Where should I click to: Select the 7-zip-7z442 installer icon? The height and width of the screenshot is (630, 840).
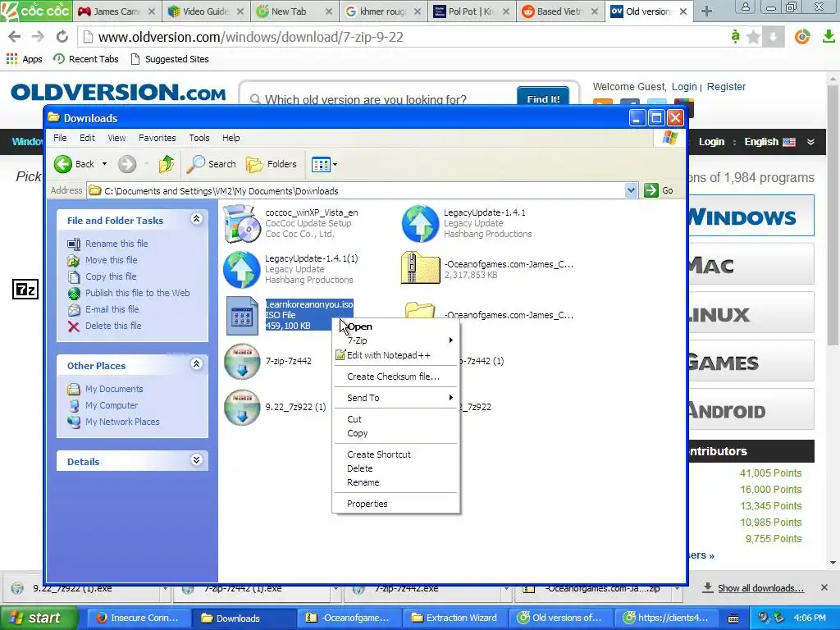tap(242, 362)
